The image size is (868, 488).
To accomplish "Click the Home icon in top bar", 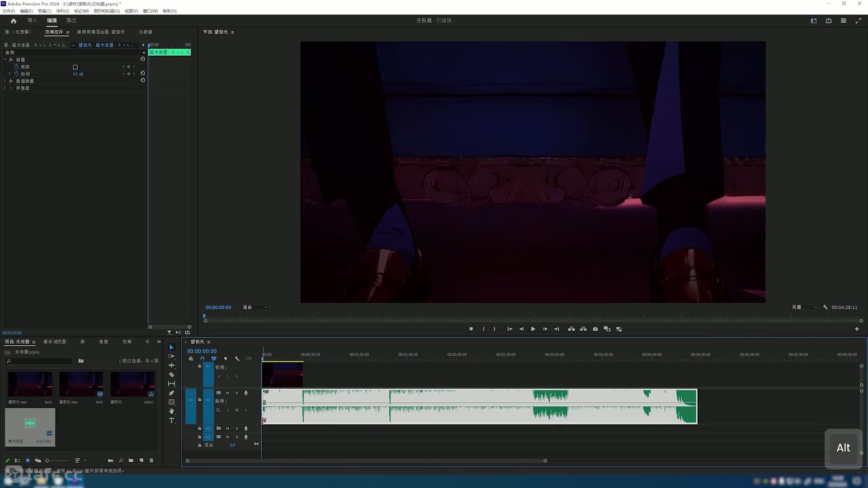I will point(14,21).
